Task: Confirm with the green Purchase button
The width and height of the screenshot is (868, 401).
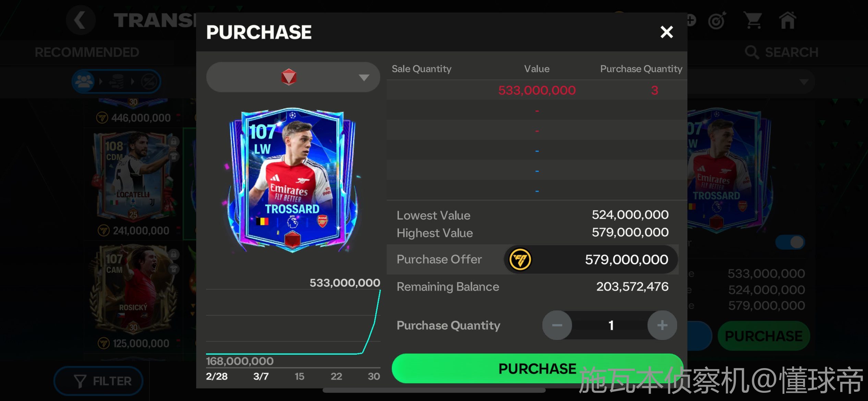Action: pyautogui.click(x=537, y=368)
